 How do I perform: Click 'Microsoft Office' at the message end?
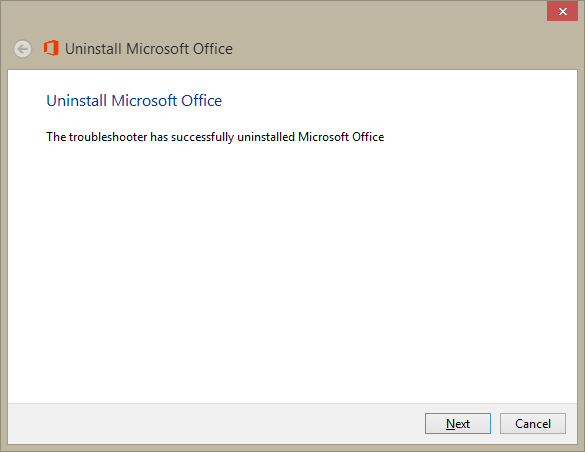pos(341,137)
